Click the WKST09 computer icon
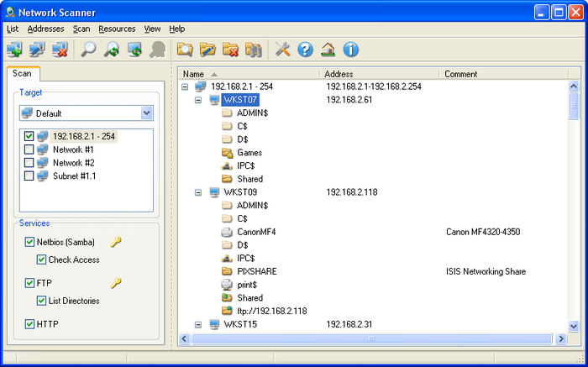This screenshot has width=588, height=367. tap(214, 192)
